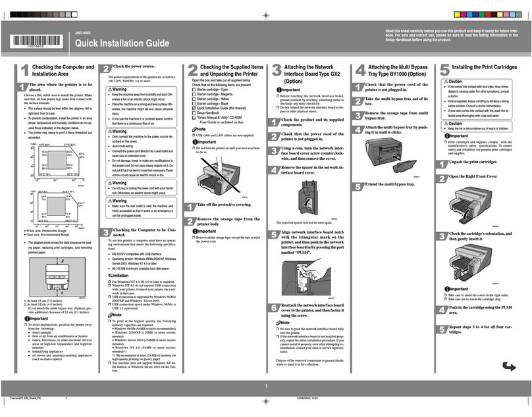This screenshot has width=532, height=417.
Task: Tick the 'Starter cartridge - Yellow' checkbox
Action: pyautogui.click(x=194, y=99)
